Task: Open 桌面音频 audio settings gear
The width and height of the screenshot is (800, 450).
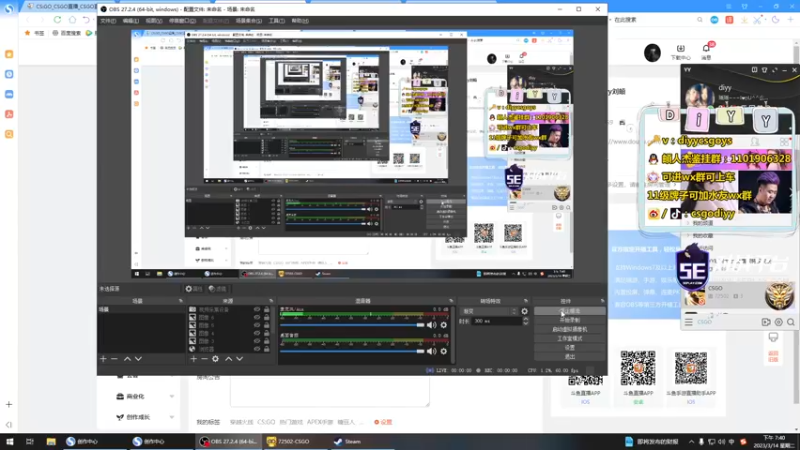Action: (443, 351)
